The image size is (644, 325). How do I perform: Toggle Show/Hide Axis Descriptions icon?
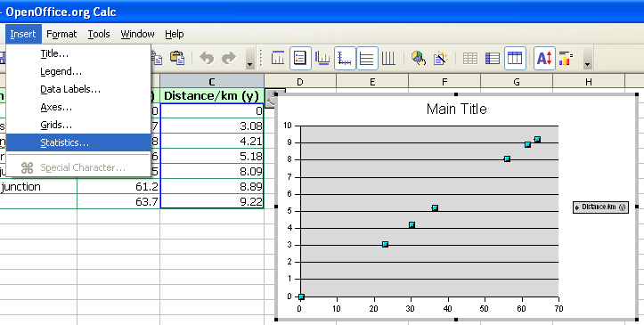[345, 58]
